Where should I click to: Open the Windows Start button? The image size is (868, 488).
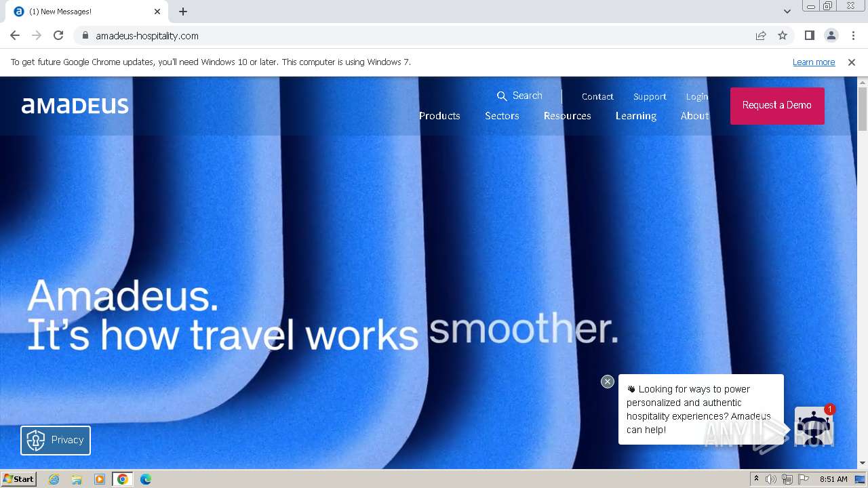pos(18,479)
